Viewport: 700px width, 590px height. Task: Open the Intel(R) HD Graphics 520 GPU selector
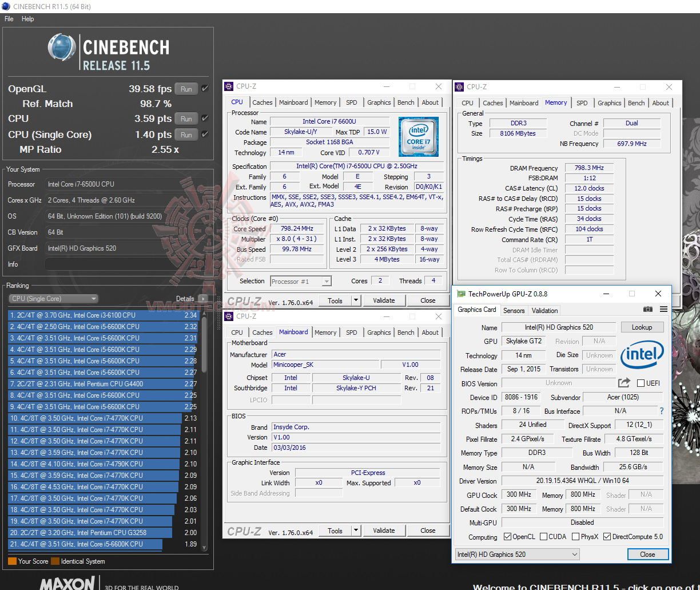click(x=517, y=554)
